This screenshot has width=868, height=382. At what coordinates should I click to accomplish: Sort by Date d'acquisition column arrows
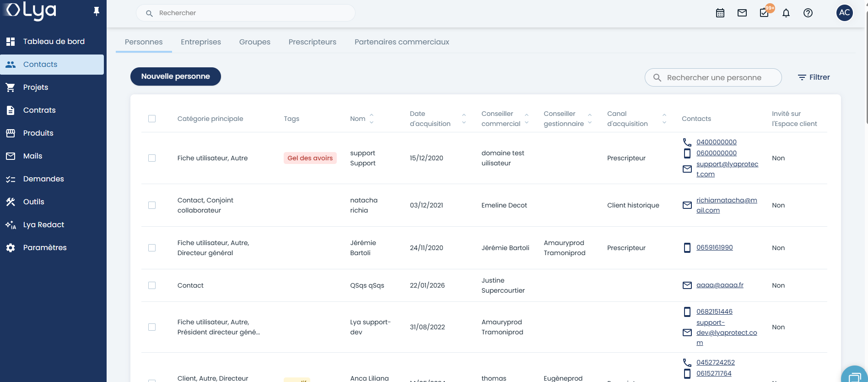coord(464,119)
